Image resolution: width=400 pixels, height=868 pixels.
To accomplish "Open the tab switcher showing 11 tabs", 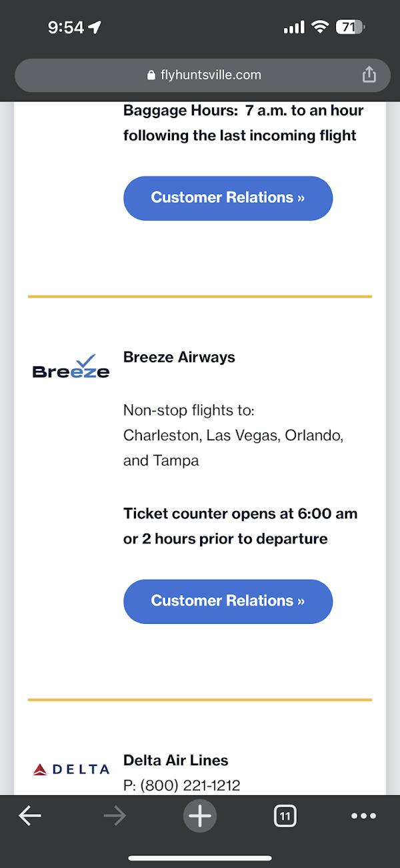I will coord(285,815).
